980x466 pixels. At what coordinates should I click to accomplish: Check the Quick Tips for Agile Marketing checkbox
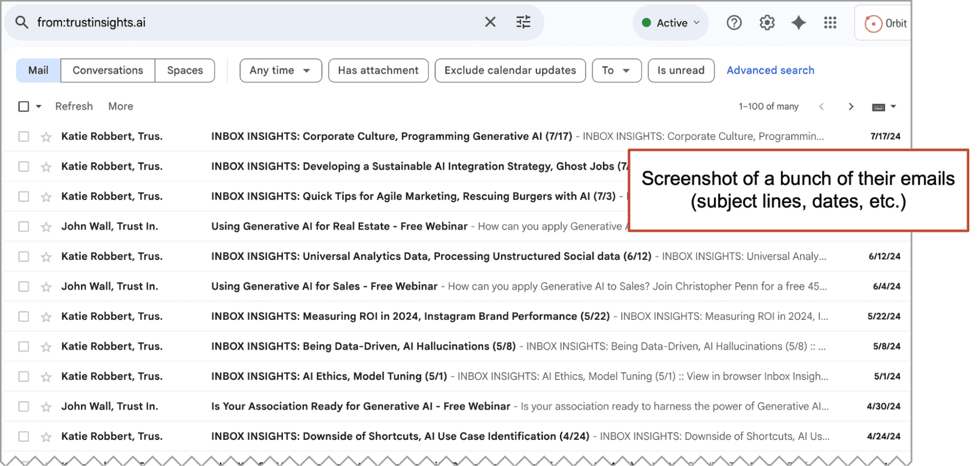tap(24, 196)
